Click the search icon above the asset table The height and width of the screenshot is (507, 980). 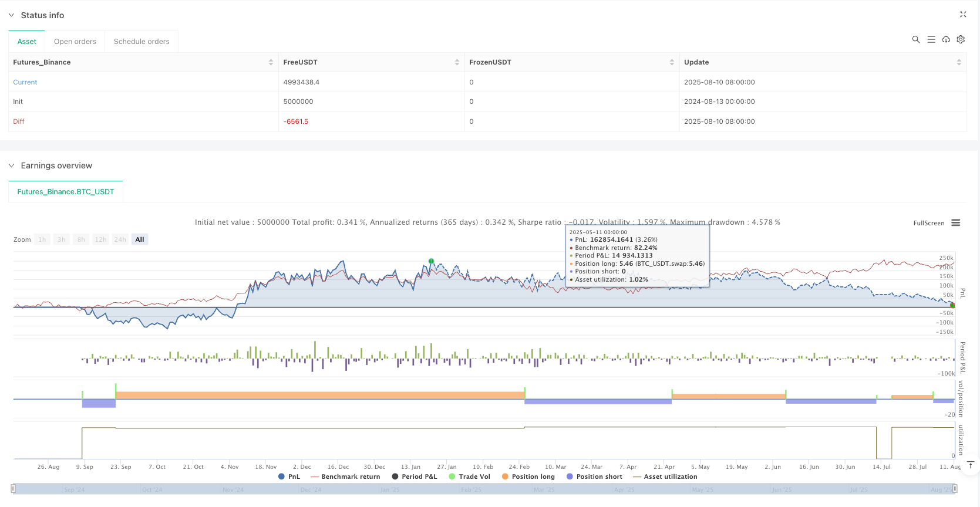[915, 39]
